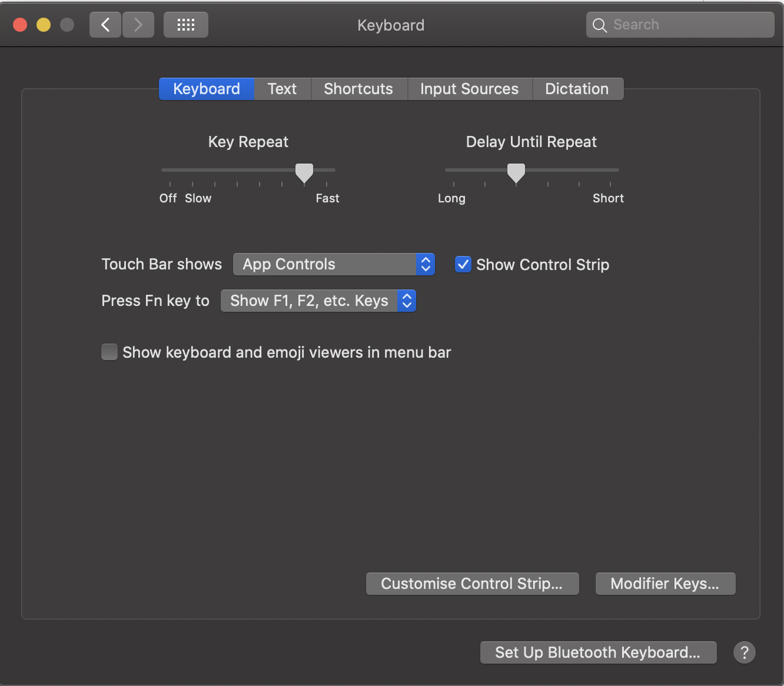
Task: Click the yellow minimize window button
Action: coord(44,25)
